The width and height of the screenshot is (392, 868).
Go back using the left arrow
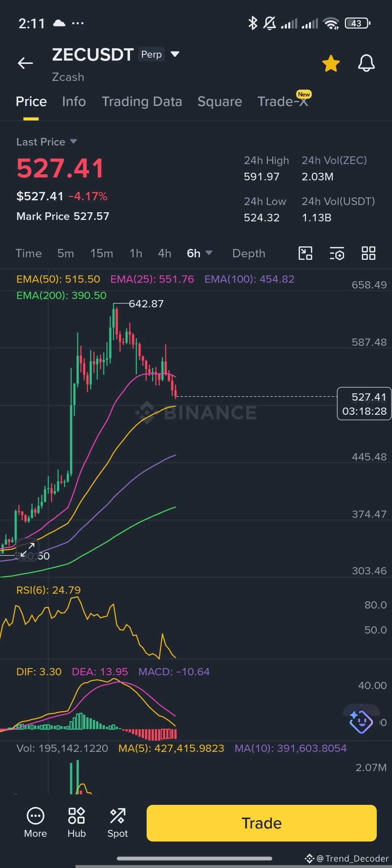tap(25, 63)
